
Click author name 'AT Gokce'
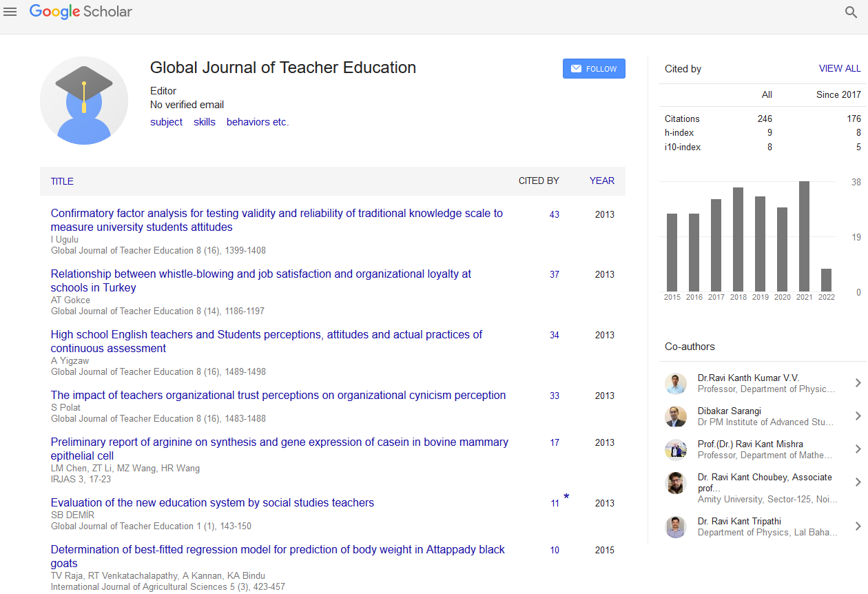70,300
